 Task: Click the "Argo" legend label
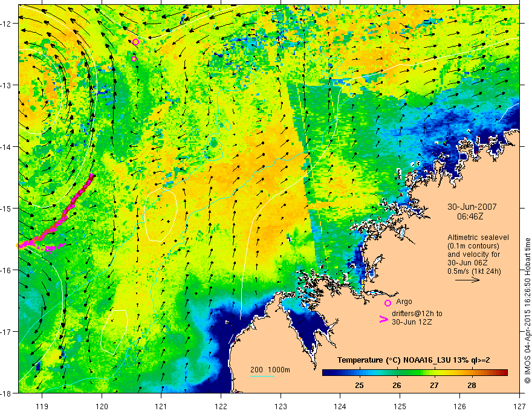click(404, 302)
